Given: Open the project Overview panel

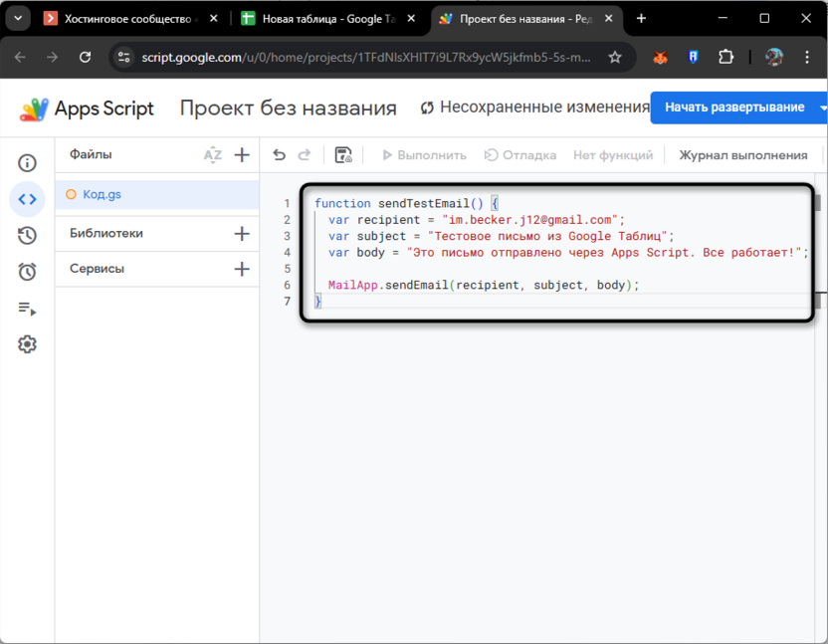Looking at the screenshot, I should coord(27,162).
